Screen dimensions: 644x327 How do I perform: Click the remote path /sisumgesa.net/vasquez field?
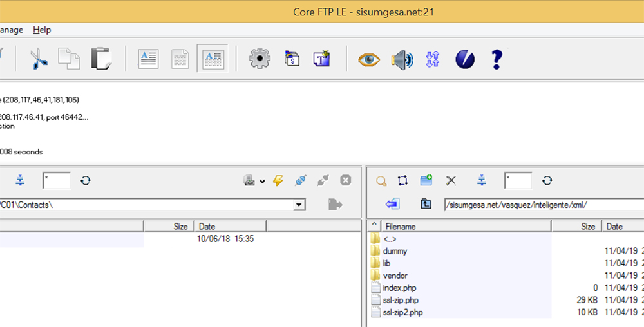click(544, 205)
